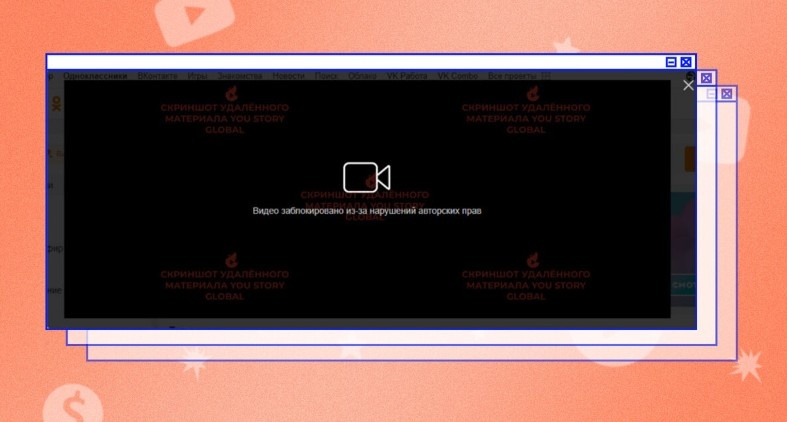Close the front blue-framed window
The width and height of the screenshot is (787, 422).
[686, 62]
